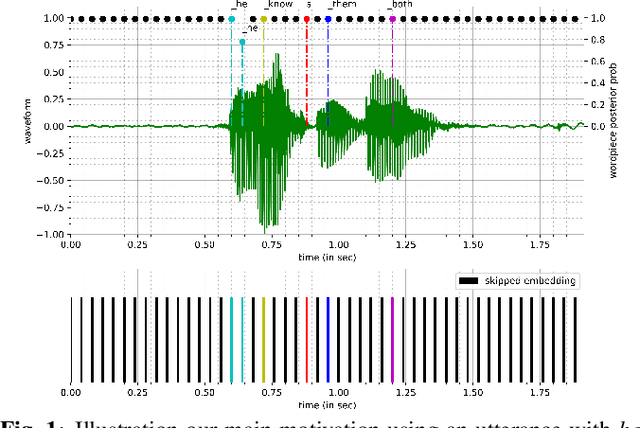Viewport: 640px width, 428px height.
Task: Click the lower cyan marker dot near 0.78
Action: pyautogui.click(x=242, y=42)
